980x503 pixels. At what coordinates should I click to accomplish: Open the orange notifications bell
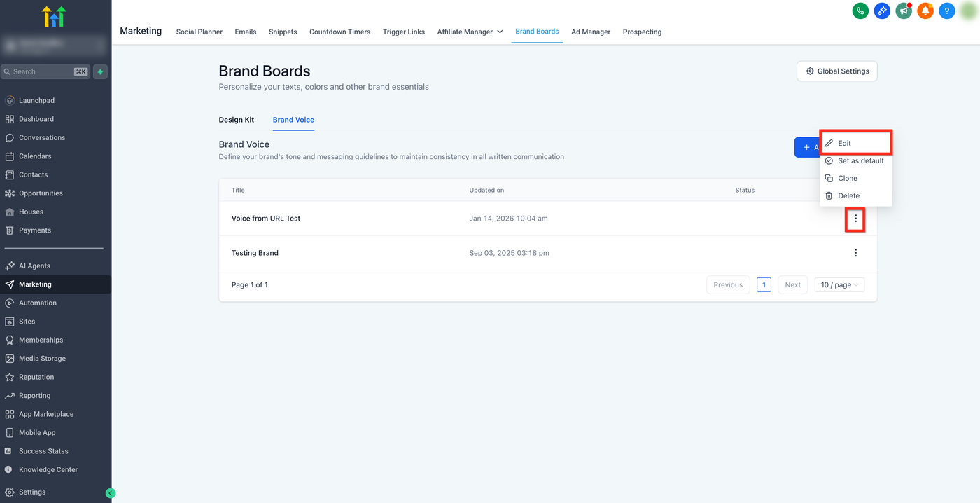click(x=925, y=11)
